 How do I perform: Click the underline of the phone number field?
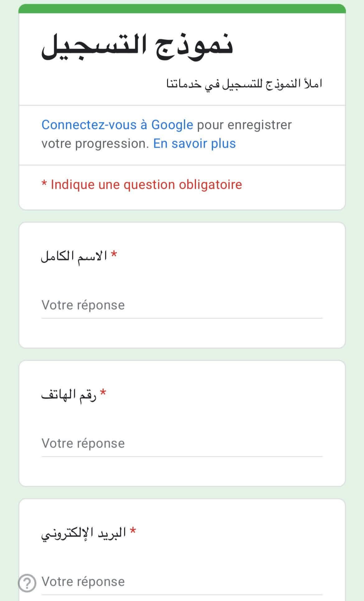(x=182, y=457)
